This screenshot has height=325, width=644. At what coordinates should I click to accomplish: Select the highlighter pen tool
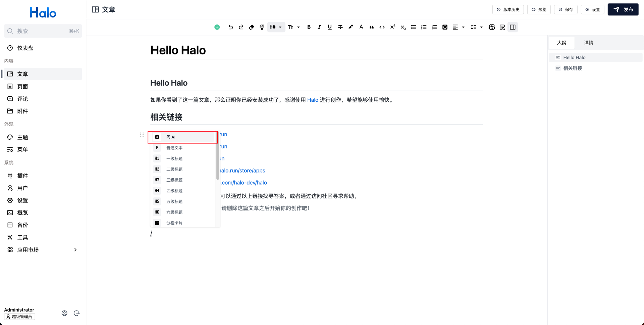click(x=351, y=27)
